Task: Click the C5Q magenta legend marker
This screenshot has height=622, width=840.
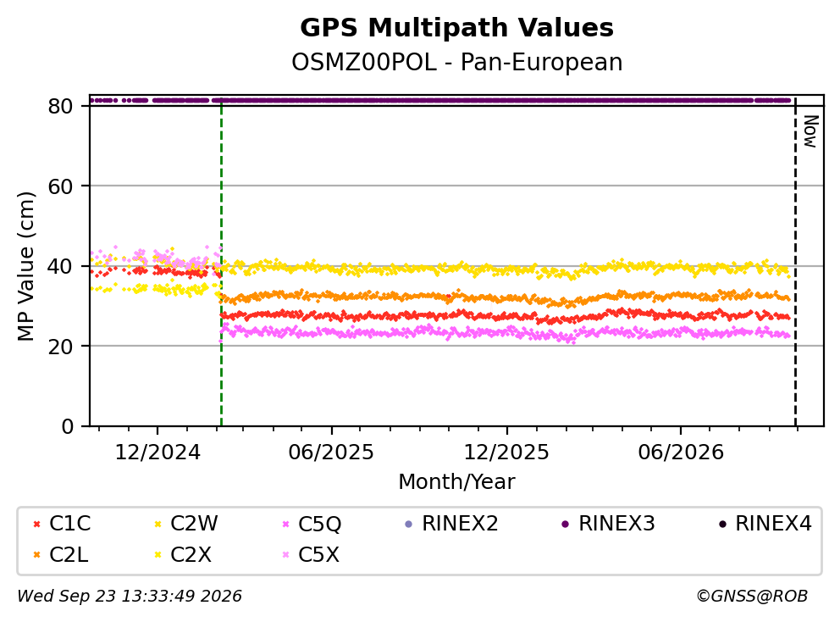Action: tap(285, 524)
